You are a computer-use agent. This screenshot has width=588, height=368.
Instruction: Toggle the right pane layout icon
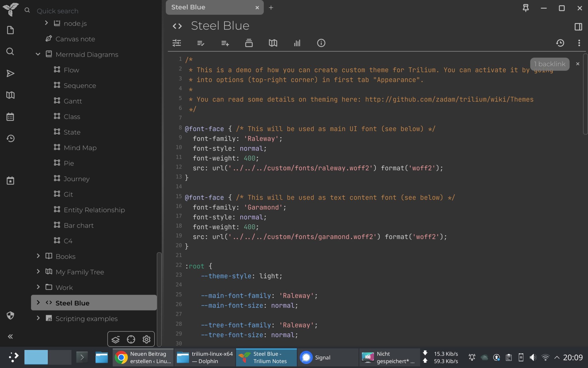pos(578,27)
